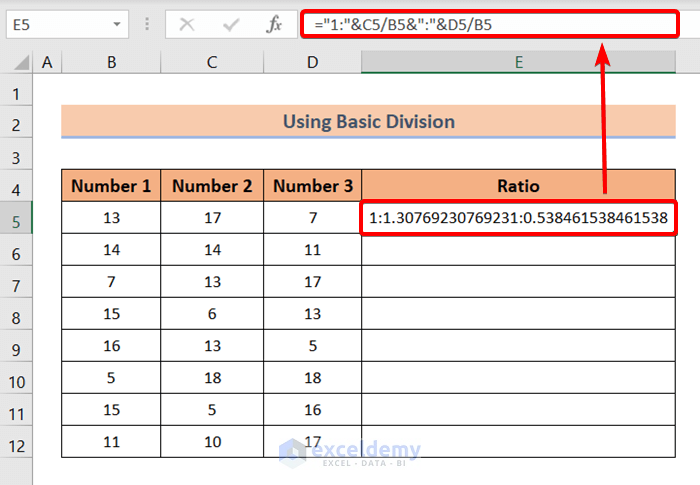This screenshot has height=485, width=700.
Task: Click the Ratio header cell
Action: [518, 186]
